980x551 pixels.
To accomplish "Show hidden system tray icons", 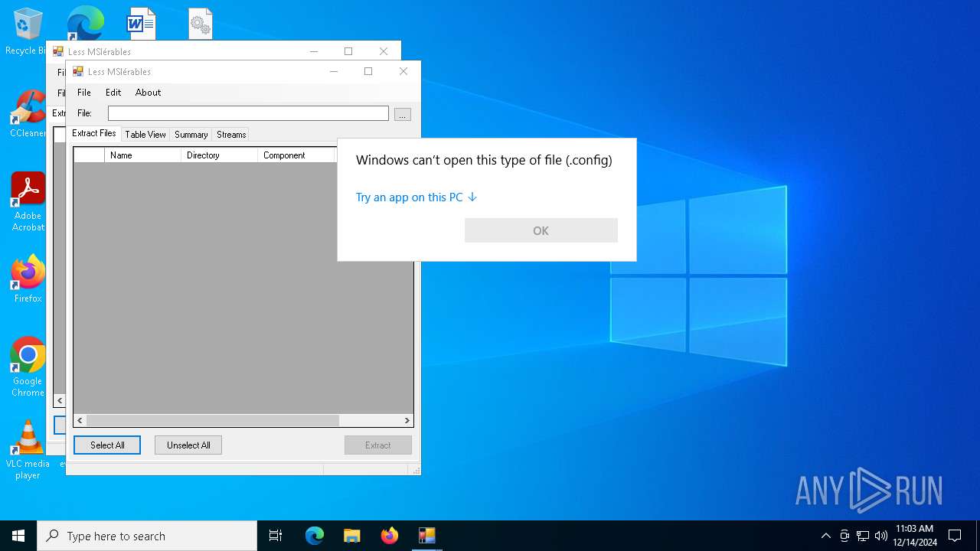I will tap(825, 536).
